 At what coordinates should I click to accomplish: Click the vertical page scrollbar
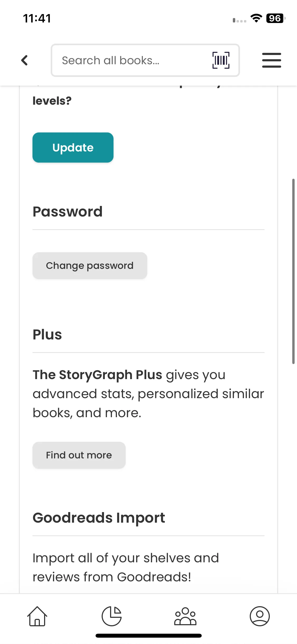[293, 271]
